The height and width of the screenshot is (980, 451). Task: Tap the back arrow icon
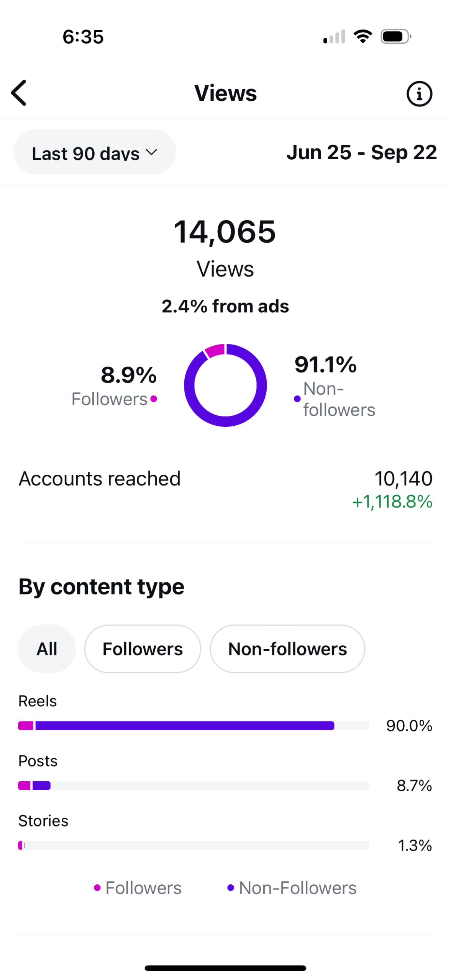coord(19,93)
